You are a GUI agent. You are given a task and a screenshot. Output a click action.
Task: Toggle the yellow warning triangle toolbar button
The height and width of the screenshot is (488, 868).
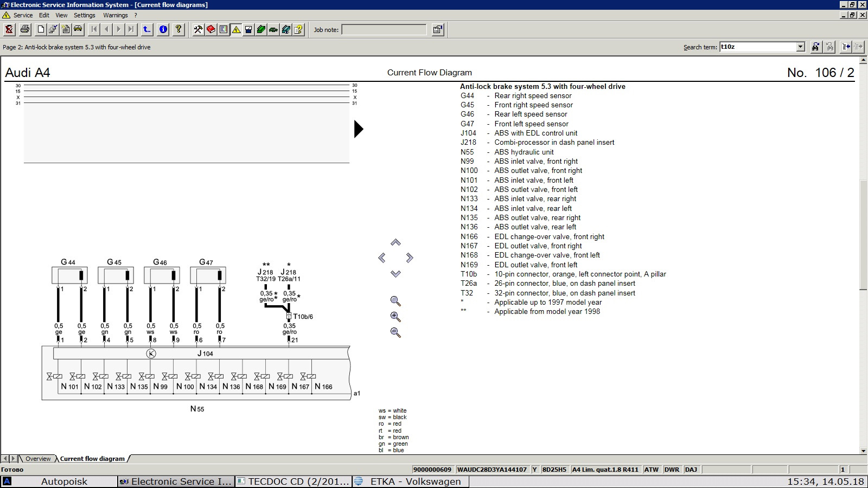click(x=236, y=30)
